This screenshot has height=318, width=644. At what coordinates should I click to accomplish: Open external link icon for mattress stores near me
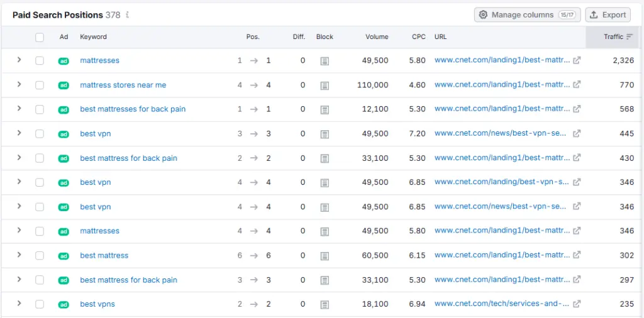577,85
